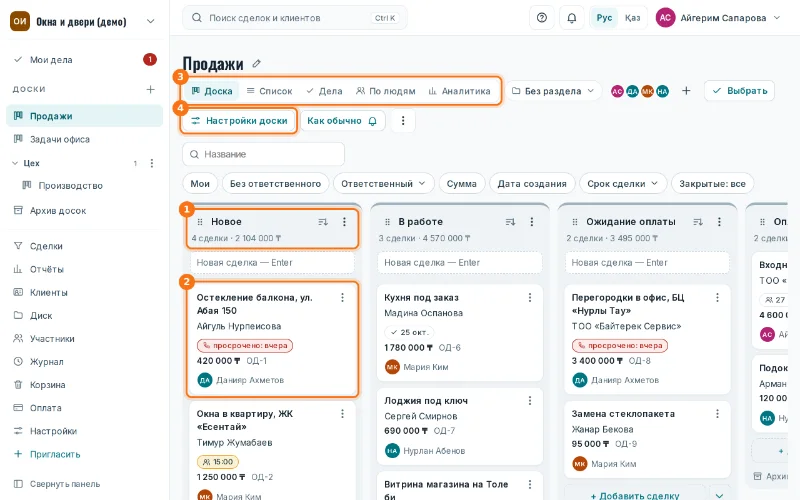Click the Название filter input
The height and width of the screenshot is (500, 800).
tap(263, 154)
